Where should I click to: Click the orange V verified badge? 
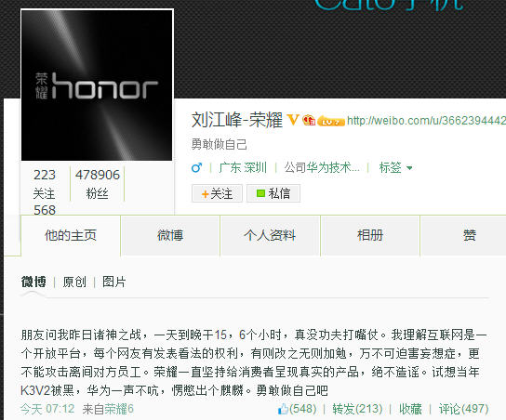coord(293,120)
